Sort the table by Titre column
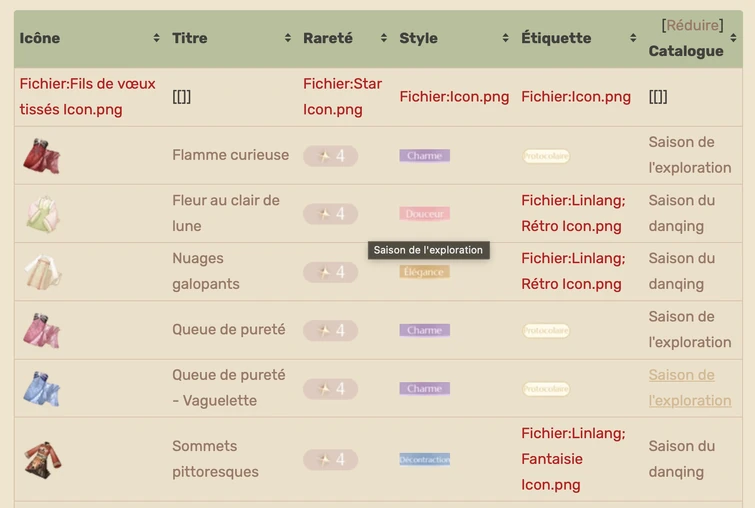The height and width of the screenshot is (508, 755). click(287, 38)
